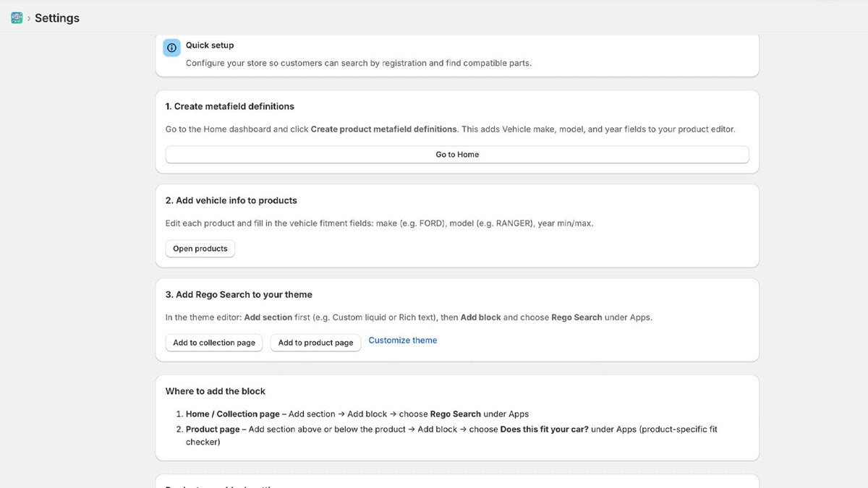Click the Settings breadcrumb title

click(57, 18)
